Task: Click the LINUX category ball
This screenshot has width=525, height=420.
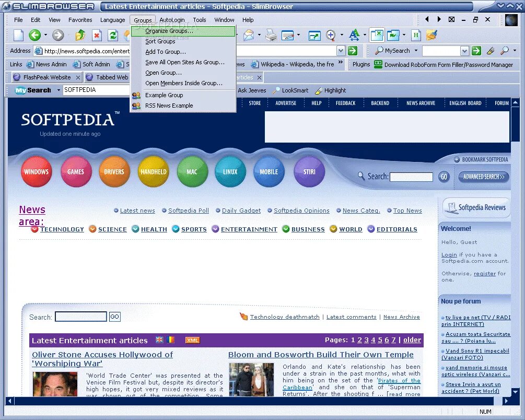Action: pos(230,171)
